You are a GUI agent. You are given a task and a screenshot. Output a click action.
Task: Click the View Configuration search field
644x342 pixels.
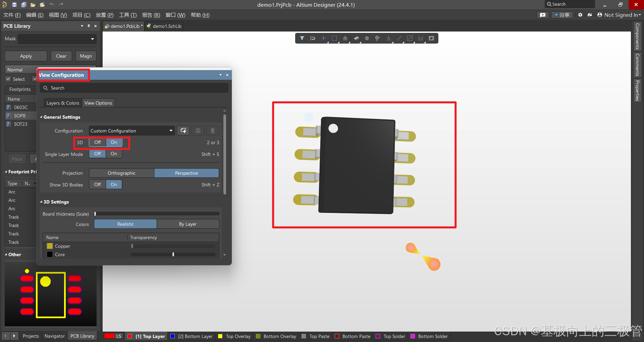134,88
